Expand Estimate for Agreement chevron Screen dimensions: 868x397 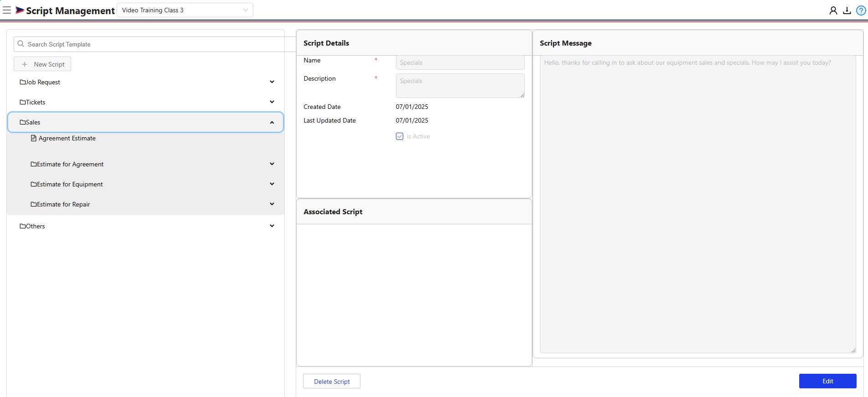272,164
